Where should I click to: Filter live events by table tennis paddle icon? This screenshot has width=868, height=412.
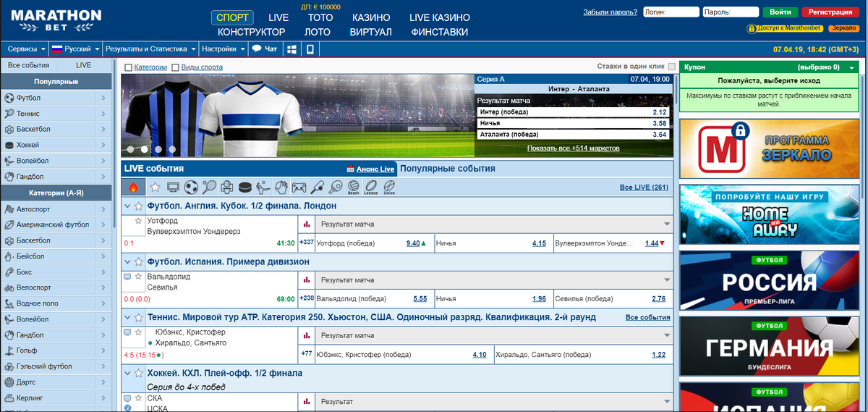(x=335, y=187)
